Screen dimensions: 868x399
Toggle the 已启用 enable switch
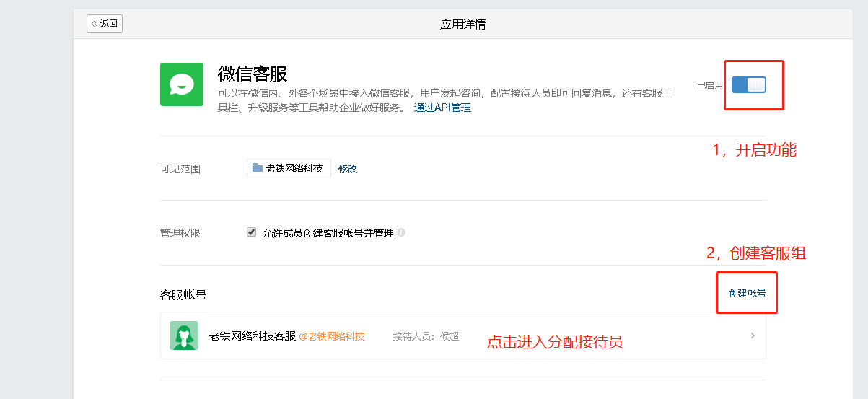coord(748,85)
